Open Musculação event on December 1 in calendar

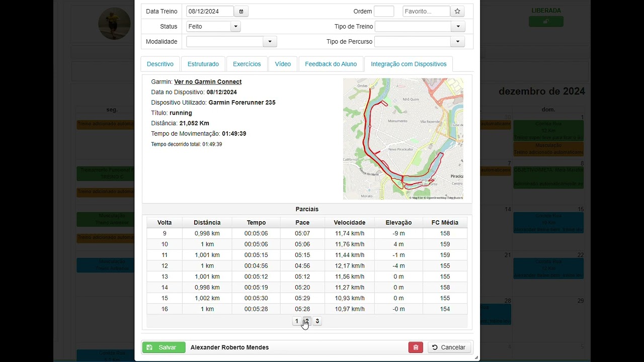click(x=548, y=149)
